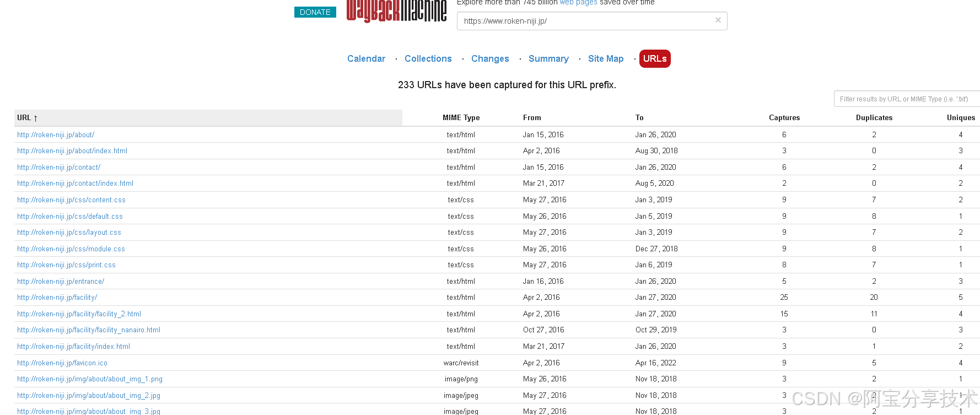The height and width of the screenshot is (415, 980).
Task: Click the 'Jan 6, 2019' To date
Action: [x=654, y=265]
